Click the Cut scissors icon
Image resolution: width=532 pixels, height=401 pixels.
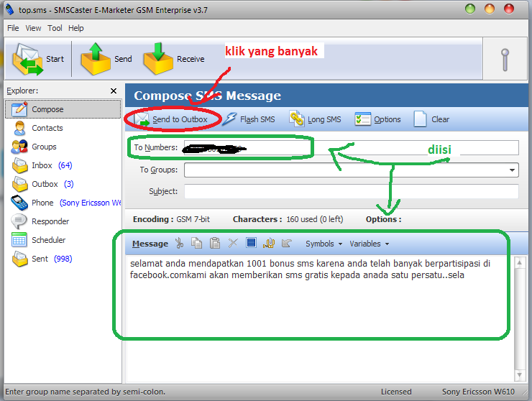click(x=179, y=243)
